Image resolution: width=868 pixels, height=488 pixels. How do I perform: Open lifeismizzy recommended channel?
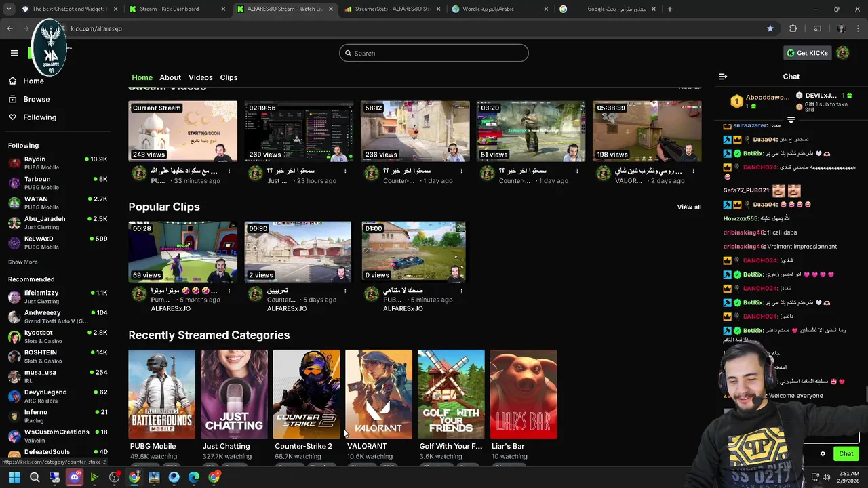coord(57,296)
